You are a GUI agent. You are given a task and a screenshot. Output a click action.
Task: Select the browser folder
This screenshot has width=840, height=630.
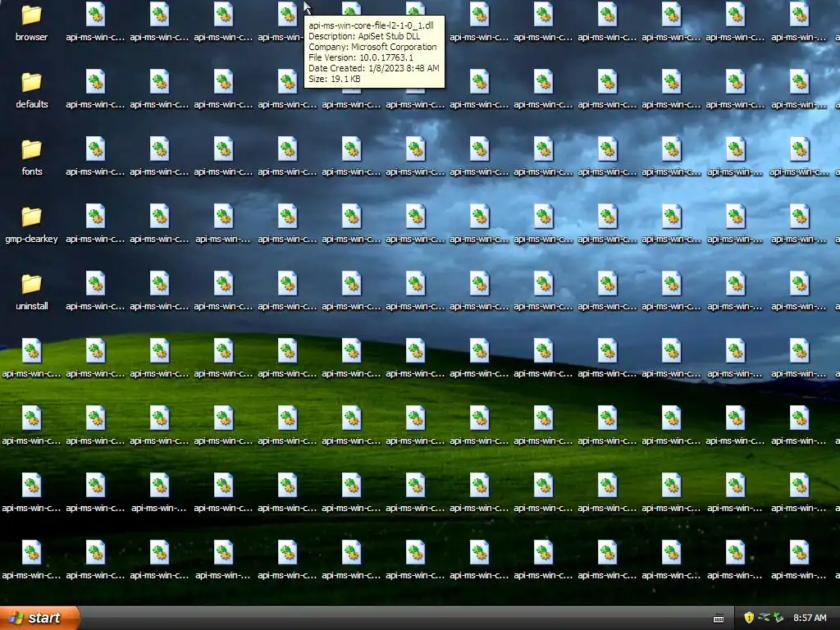(x=32, y=24)
